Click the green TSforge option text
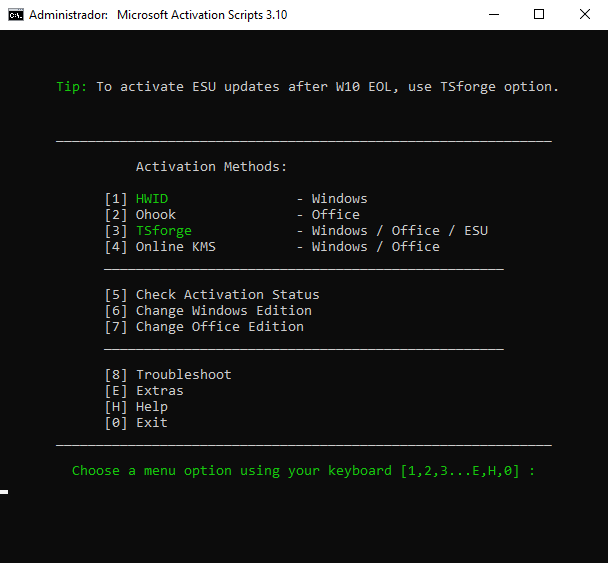This screenshot has height=563, width=608. pos(164,231)
